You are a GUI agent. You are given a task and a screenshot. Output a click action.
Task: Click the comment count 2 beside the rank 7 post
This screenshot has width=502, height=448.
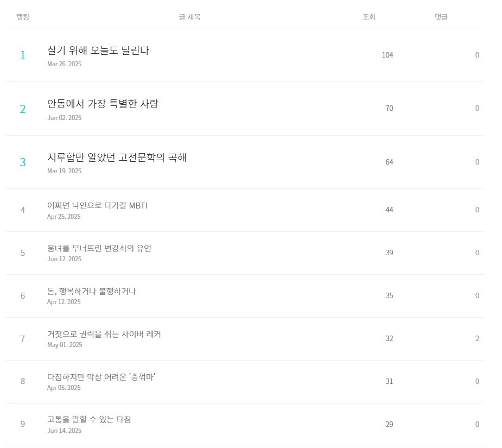477,338
